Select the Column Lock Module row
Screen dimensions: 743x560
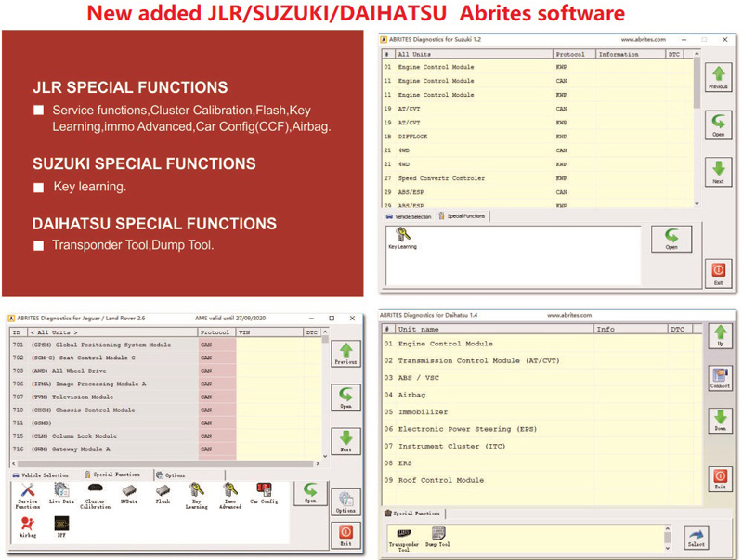pyautogui.click(x=166, y=436)
